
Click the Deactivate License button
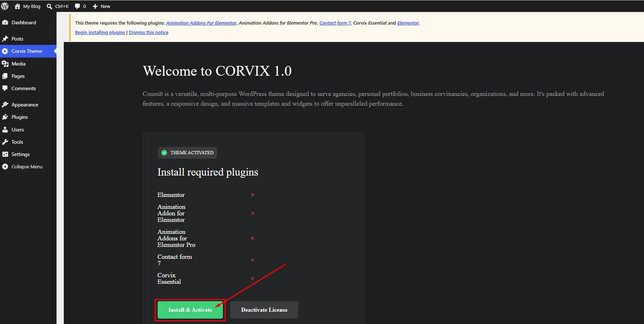(264, 310)
